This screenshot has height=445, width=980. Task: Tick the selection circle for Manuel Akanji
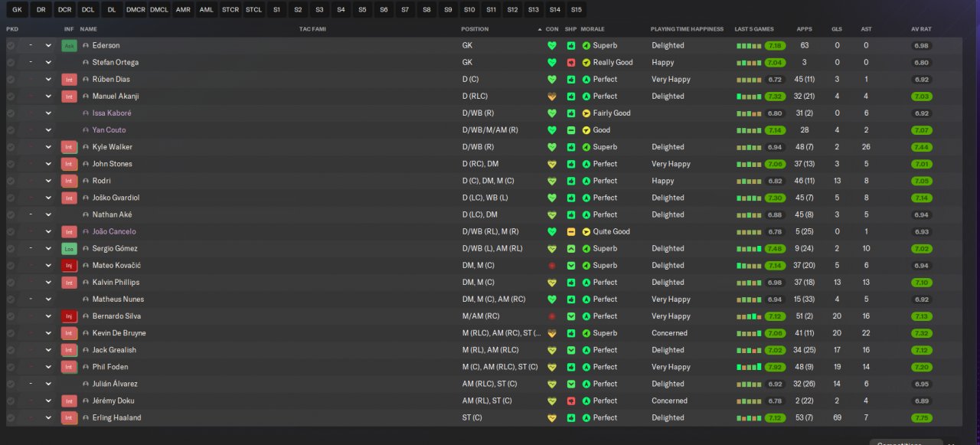(x=11, y=96)
